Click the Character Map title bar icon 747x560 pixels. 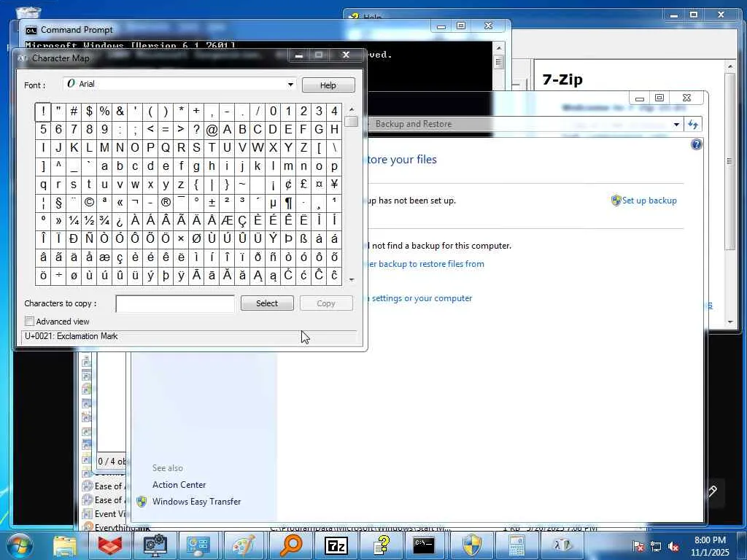(22, 58)
